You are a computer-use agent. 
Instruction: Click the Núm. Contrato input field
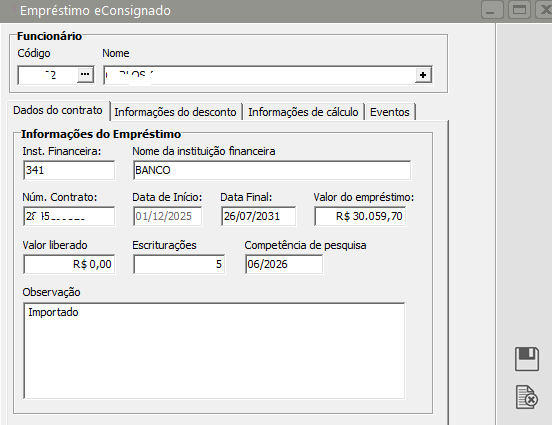69,216
